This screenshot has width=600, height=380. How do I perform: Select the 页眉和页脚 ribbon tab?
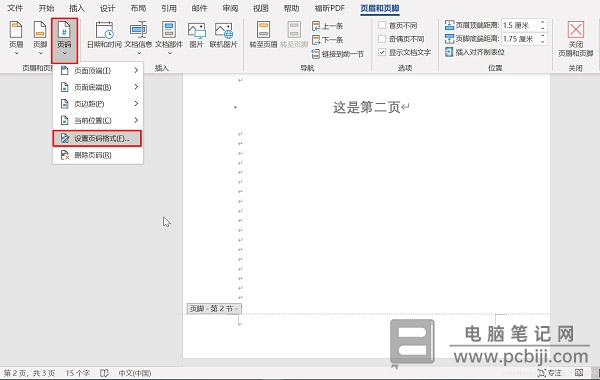coord(380,8)
